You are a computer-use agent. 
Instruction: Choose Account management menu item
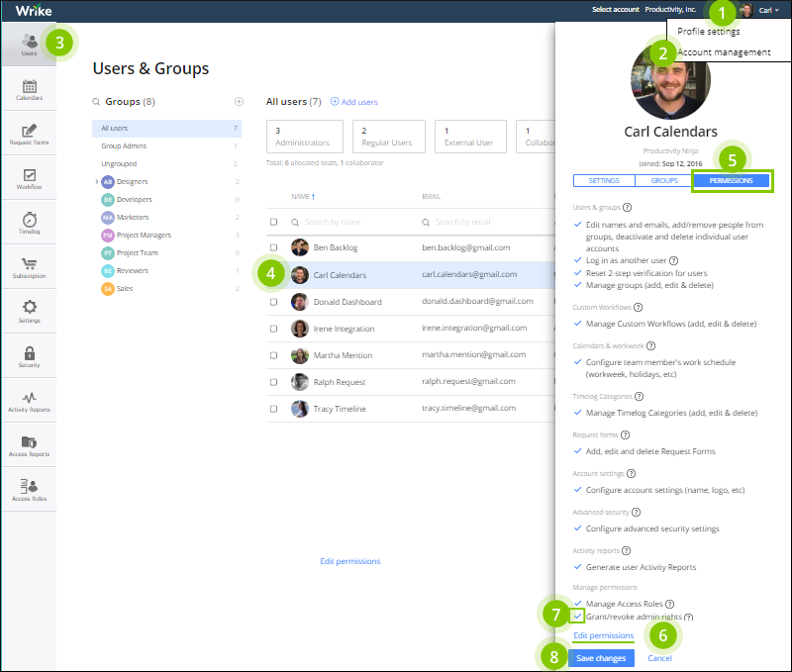(724, 52)
